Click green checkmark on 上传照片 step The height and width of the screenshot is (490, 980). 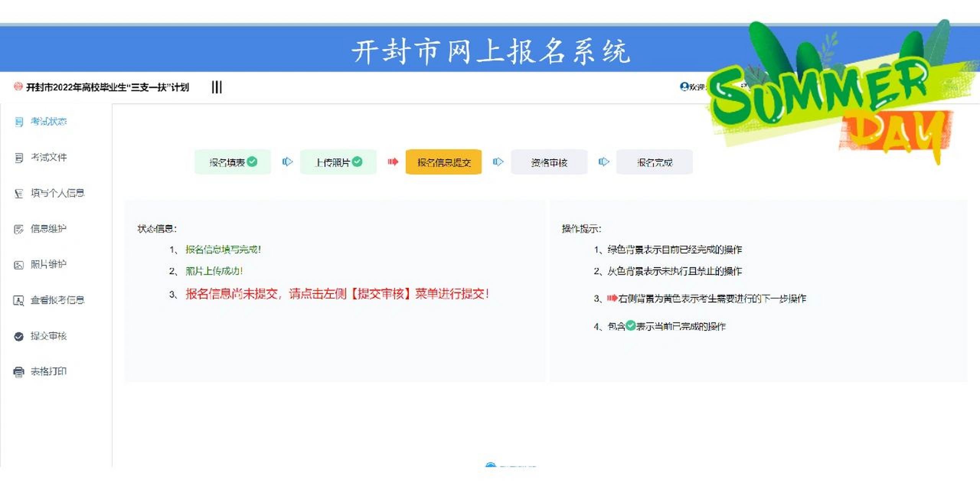(357, 162)
